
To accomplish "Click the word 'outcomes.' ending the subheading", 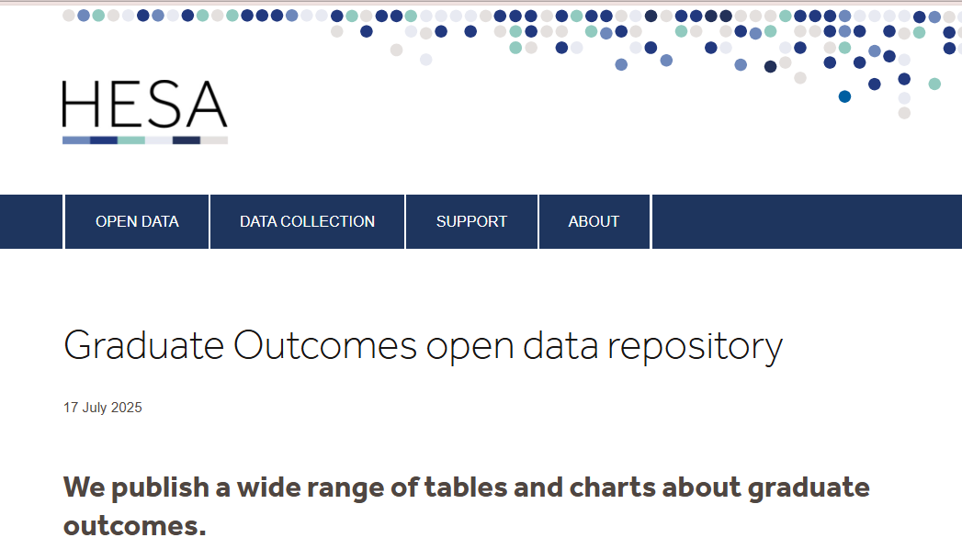I will [x=134, y=526].
